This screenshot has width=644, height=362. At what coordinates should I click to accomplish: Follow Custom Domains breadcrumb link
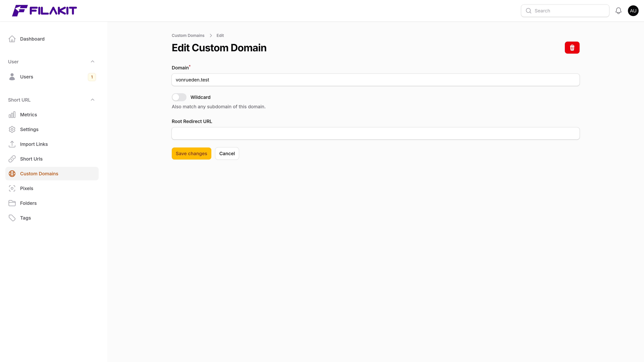188,36
